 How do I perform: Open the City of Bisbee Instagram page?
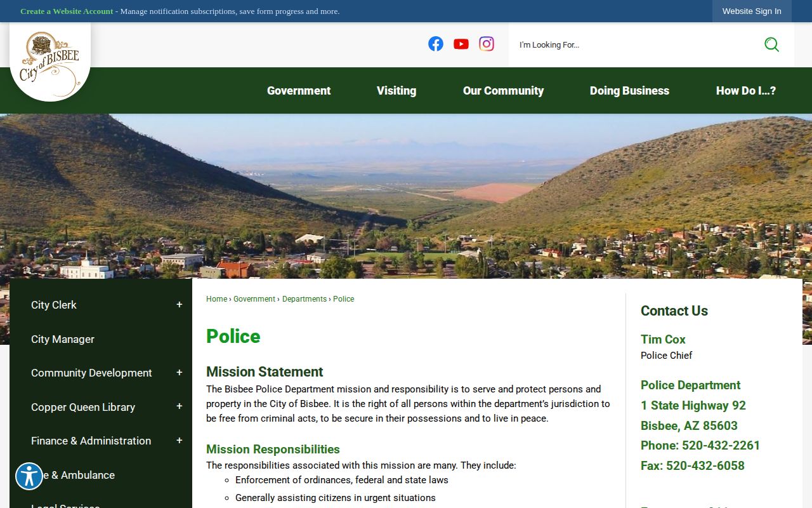point(487,44)
